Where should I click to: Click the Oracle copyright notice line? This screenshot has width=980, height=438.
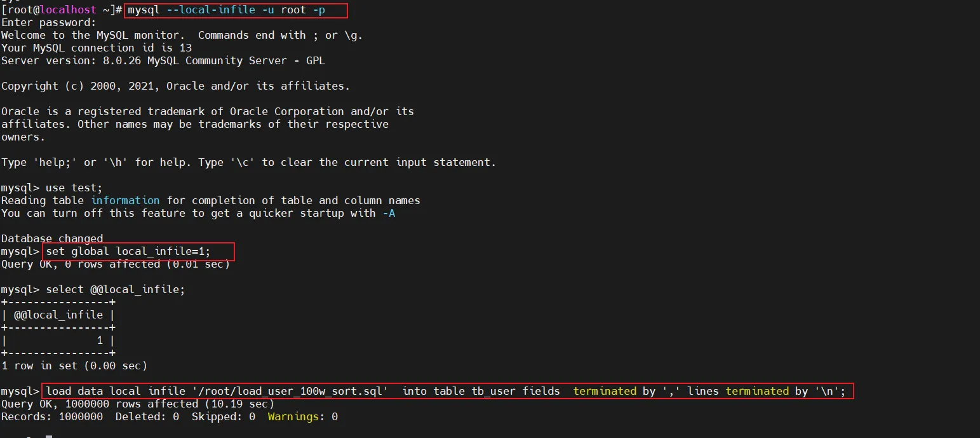175,86
